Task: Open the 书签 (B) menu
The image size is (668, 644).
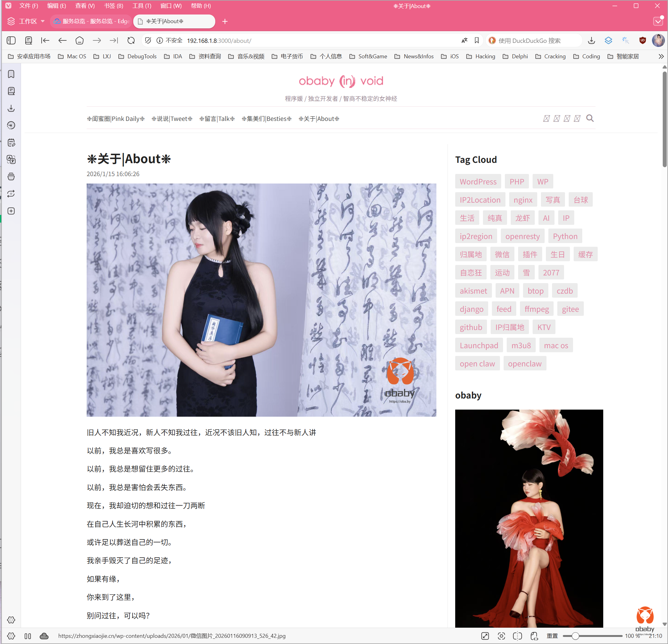Action: coord(113,6)
